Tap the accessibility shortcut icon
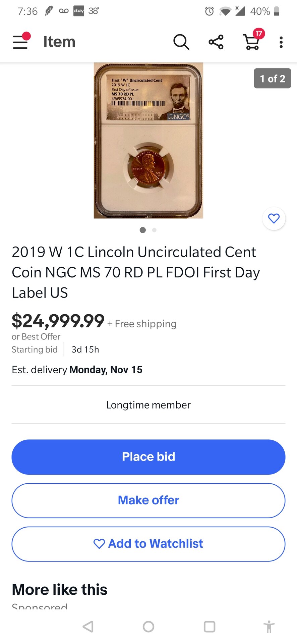The height and width of the screenshot is (644, 297). (269, 627)
